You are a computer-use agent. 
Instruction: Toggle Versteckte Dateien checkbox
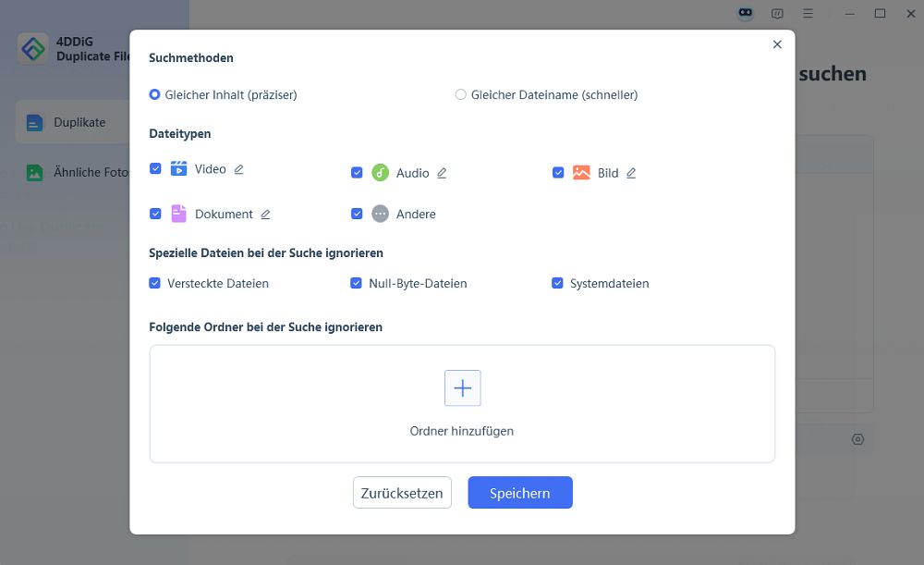pos(155,283)
